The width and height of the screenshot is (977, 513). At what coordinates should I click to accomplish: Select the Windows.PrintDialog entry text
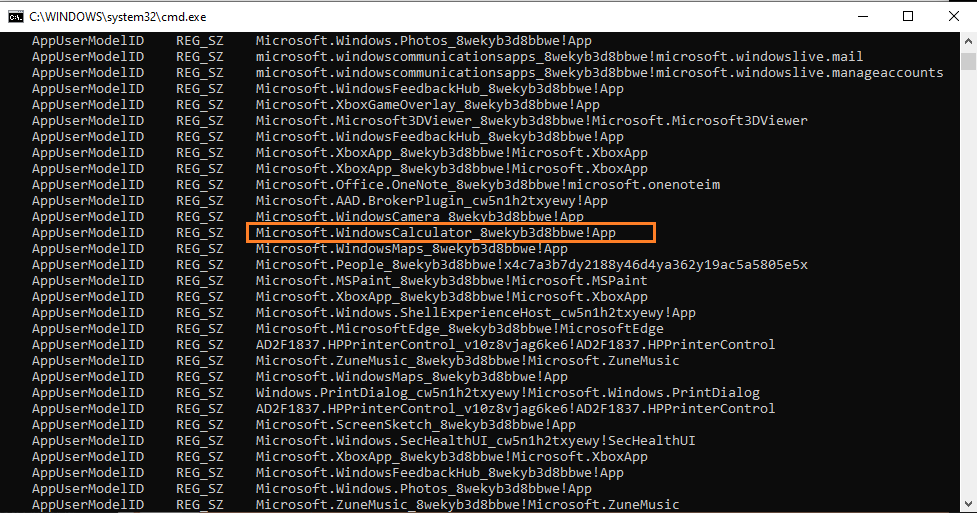click(508, 393)
